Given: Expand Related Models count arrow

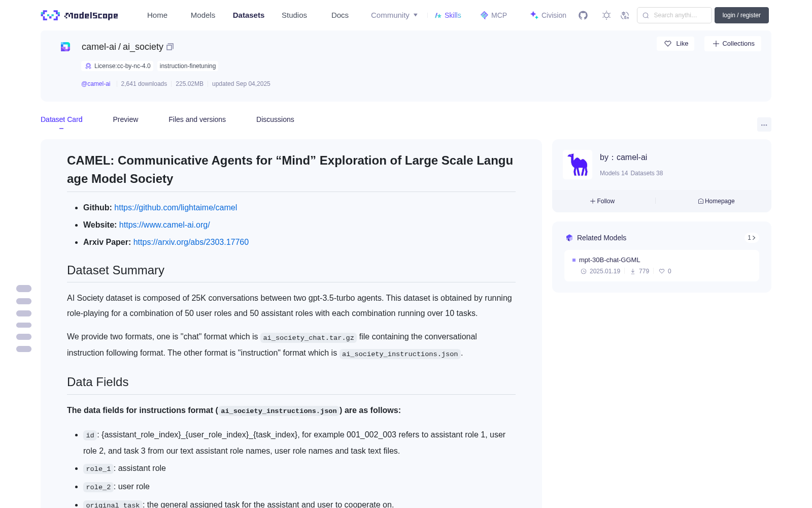Looking at the screenshot, I should 752,238.
